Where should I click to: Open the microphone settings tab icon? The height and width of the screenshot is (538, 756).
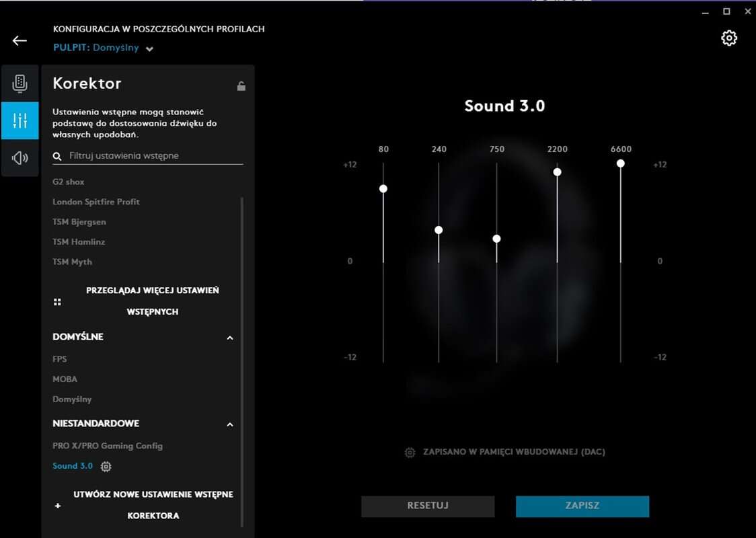pyautogui.click(x=20, y=83)
